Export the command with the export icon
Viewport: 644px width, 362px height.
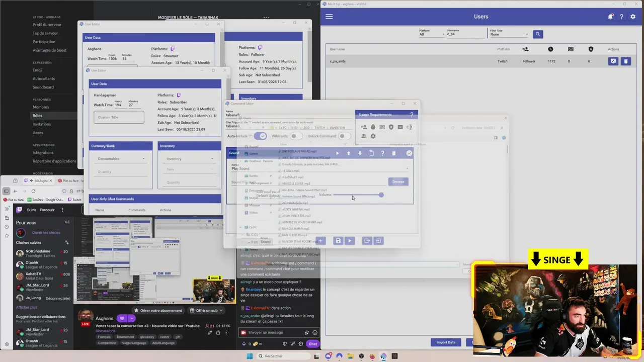[x=367, y=241]
